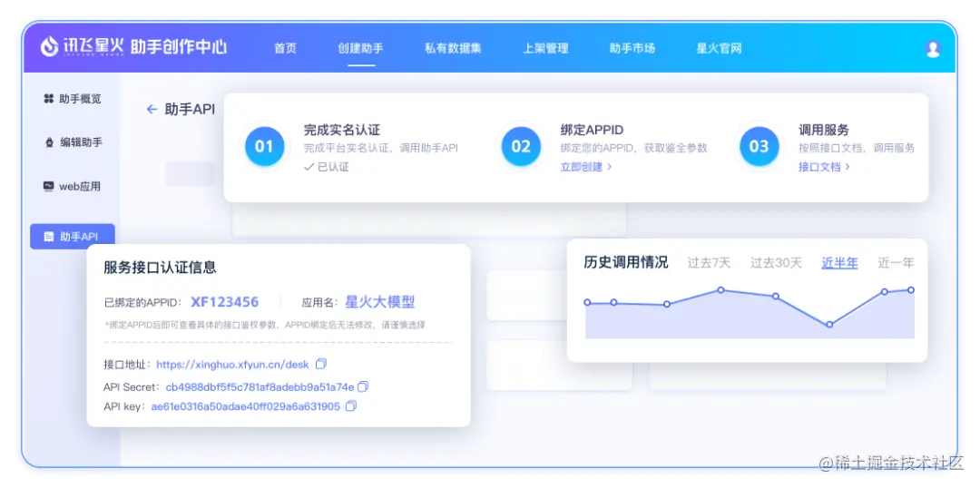Open the user avatar profile icon

tap(933, 49)
